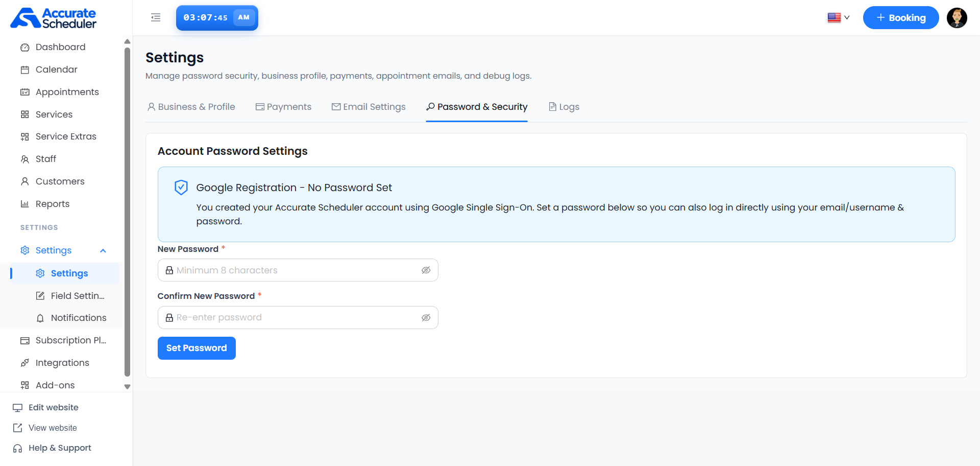Image resolution: width=980 pixels, height=466 pixels.
Task: Open Field Settings submenu item
Action: click(x=78, y=296)
